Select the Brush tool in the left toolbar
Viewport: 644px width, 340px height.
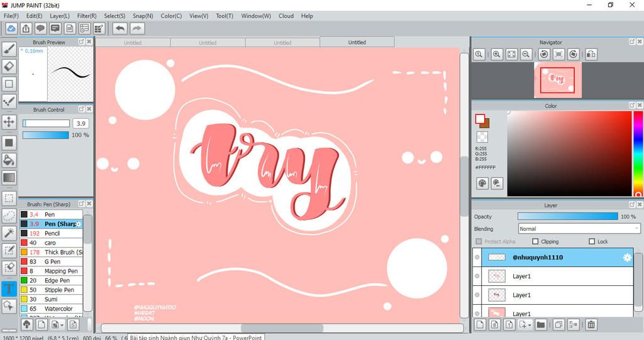coord(9,48)
